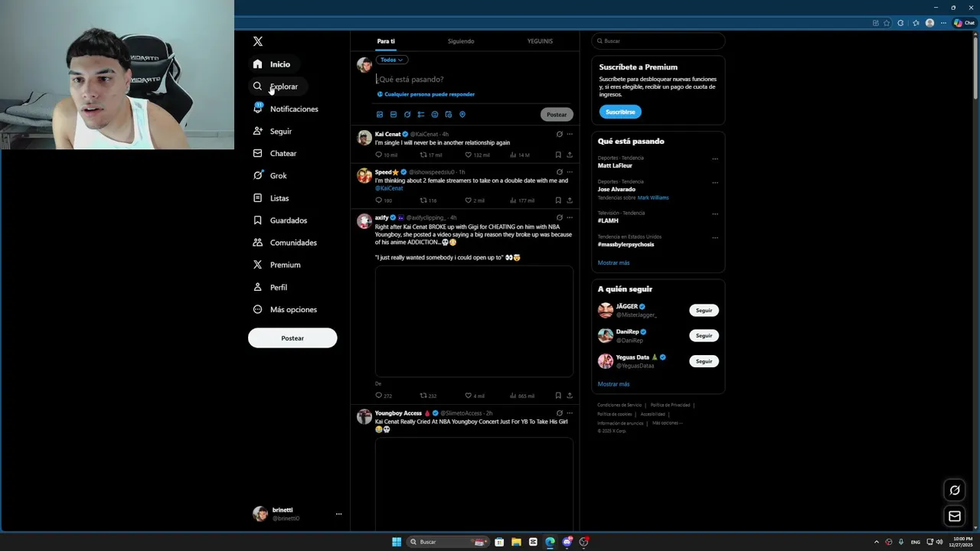
Task: Follow JÄGGER with Seguir button
Action: tap(704, 311)
